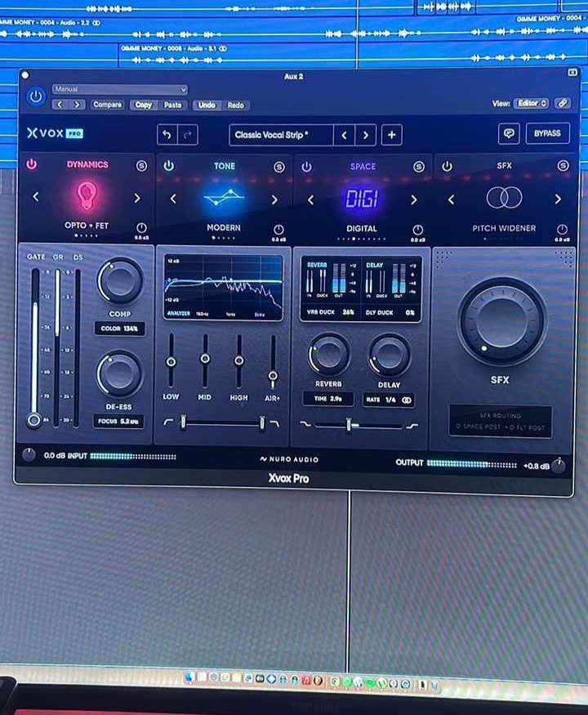The height and width of the screenshot is (715, 588).
Task: Click the overlapping circles Pitch Widener icon
Action: [504, 198]
